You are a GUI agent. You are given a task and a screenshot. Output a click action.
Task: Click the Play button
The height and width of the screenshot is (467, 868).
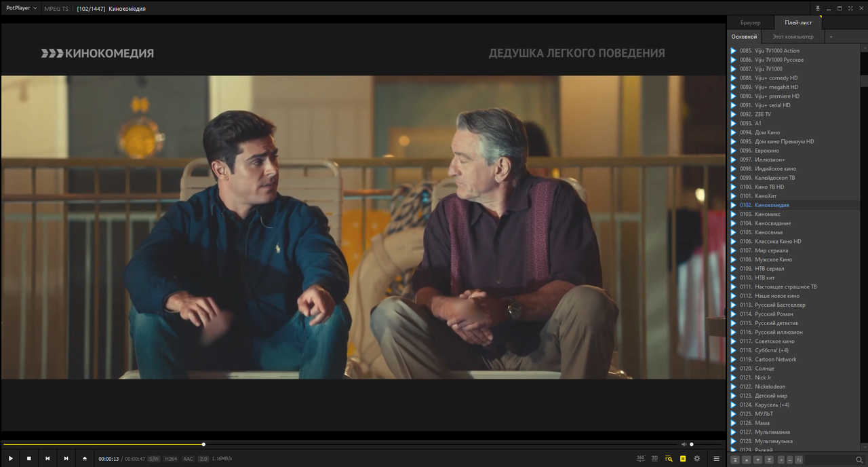(x=11, y=459)
